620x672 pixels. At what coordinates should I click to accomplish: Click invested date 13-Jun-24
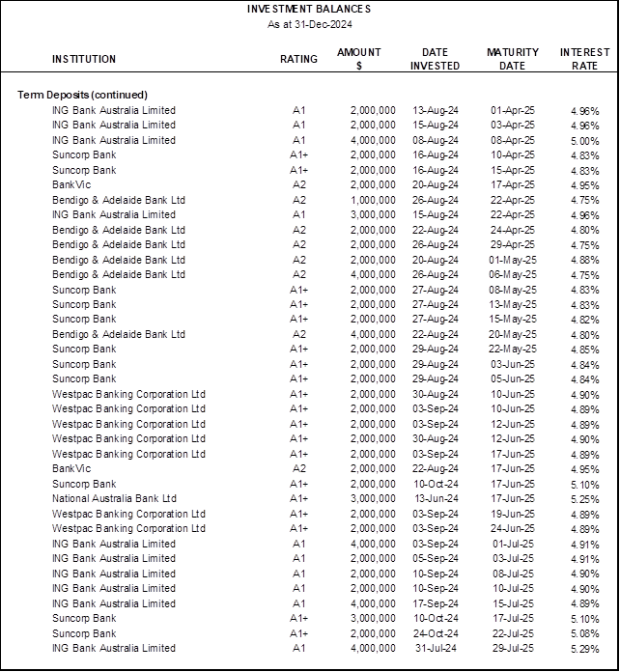(x=437, y=499)
